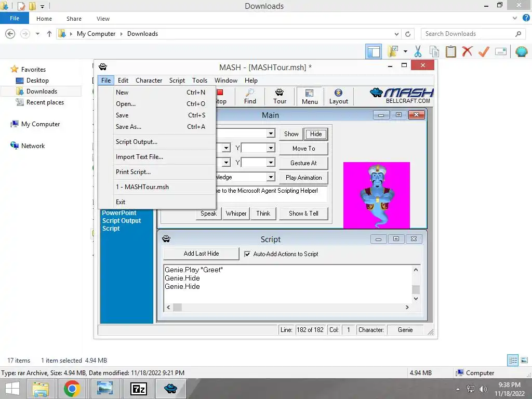The image size is (532, 399).
Task: Expand the dropdown left of Show button
Action: (270, 134)
